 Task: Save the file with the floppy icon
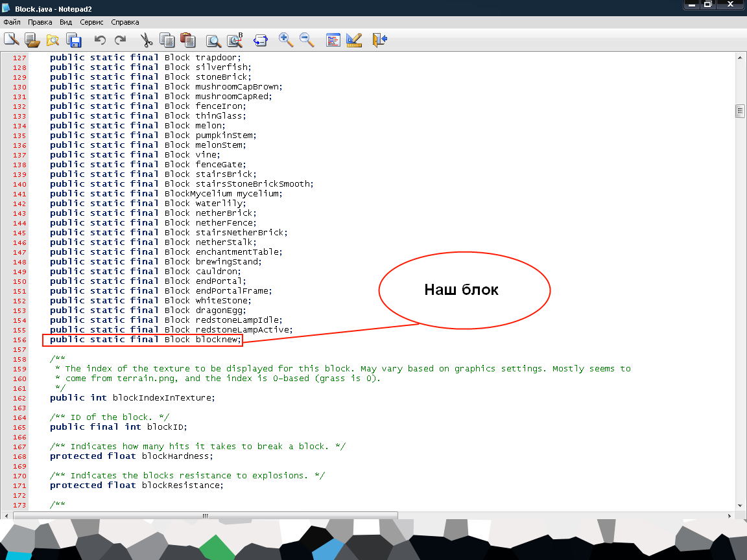coord(74,40)
